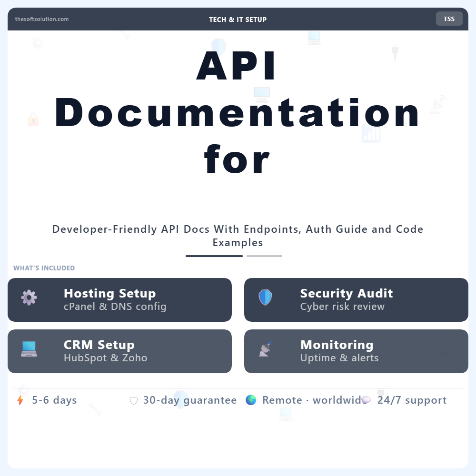Select the Hosting Setup card

[119, 299]
